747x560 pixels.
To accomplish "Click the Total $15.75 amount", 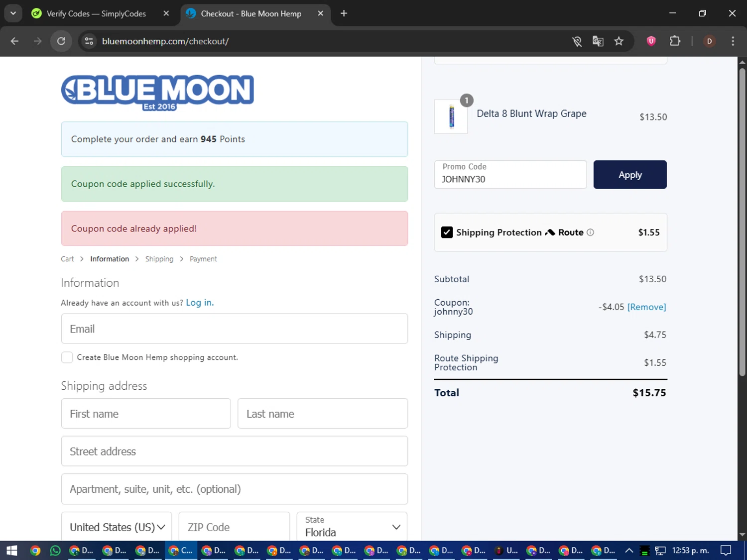I will point(649,393).
